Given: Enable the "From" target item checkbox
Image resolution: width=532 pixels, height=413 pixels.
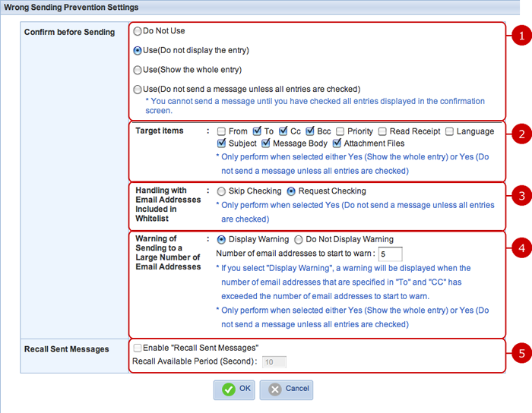Looking at the screenshot, I should (221, 131).
